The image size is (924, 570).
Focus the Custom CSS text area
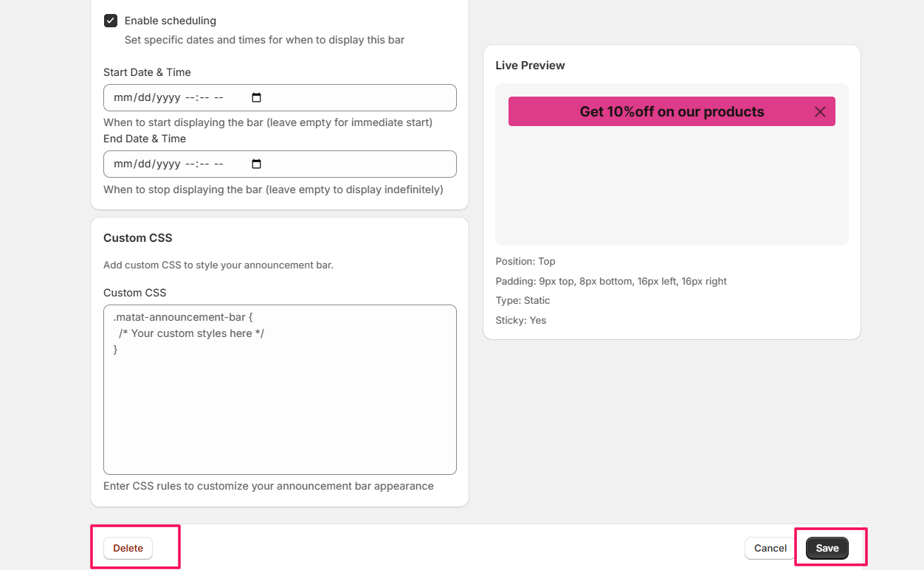click(280, 389)
